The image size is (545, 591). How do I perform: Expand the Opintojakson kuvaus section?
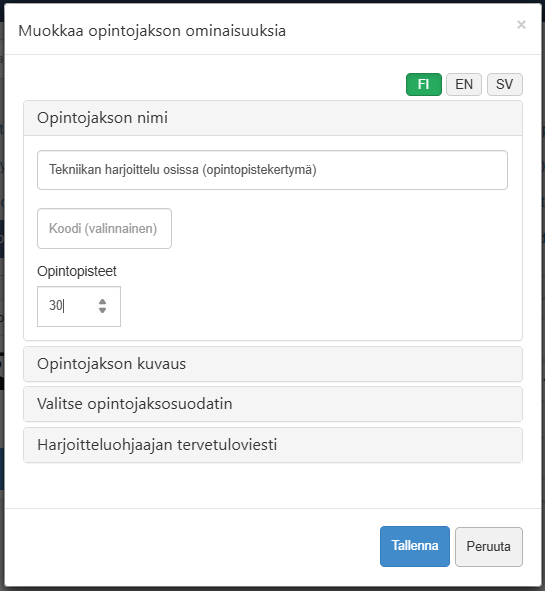[x=273, y=364]
